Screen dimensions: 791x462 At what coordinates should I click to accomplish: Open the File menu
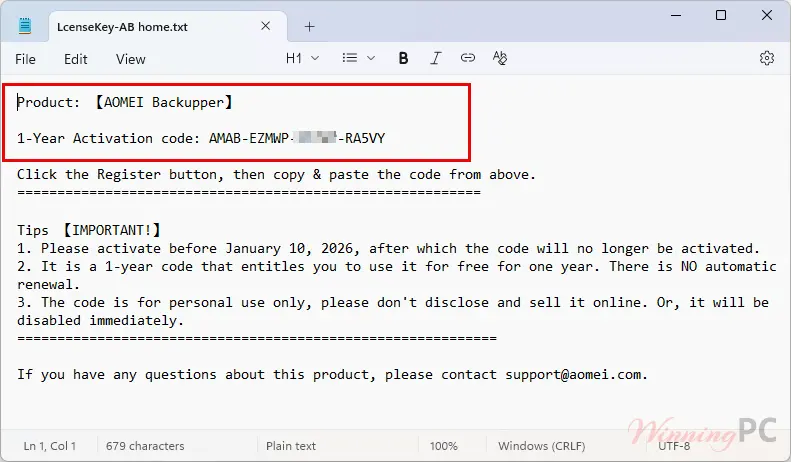click(25, 59)
